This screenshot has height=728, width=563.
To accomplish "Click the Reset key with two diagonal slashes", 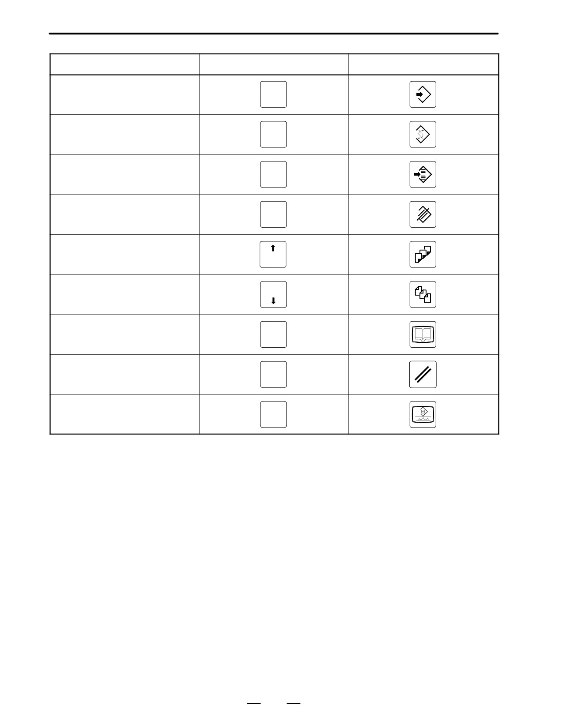I will point(423,375).
